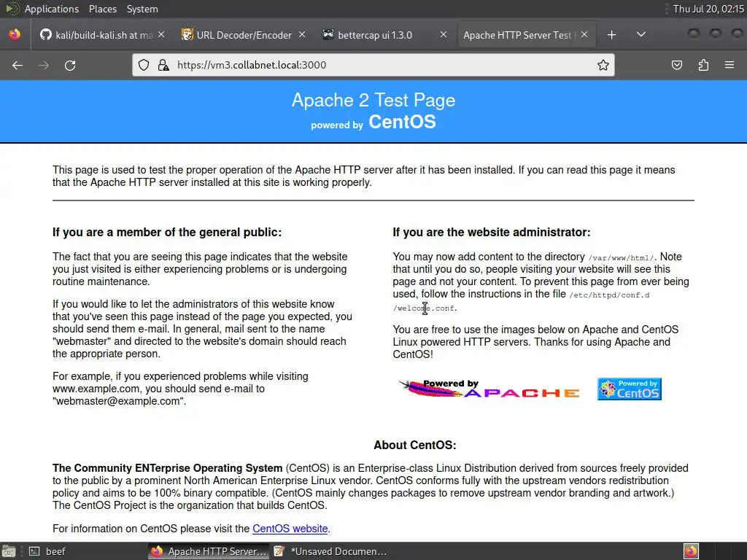Open the System menu
Screen dimensions: 747x560
(x=142, y=9)
